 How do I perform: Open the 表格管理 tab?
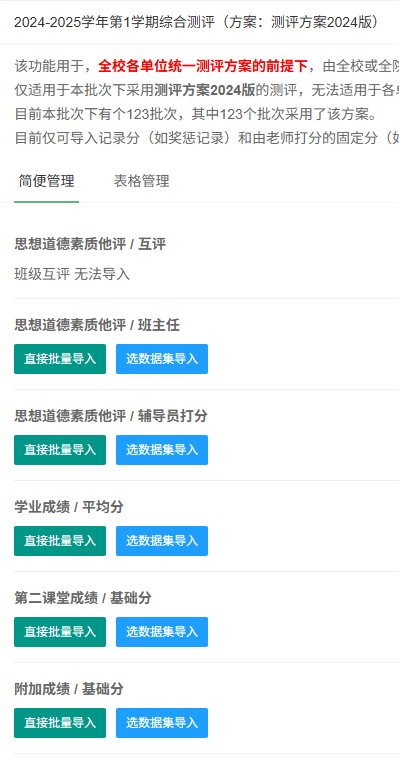click(141, 181)
